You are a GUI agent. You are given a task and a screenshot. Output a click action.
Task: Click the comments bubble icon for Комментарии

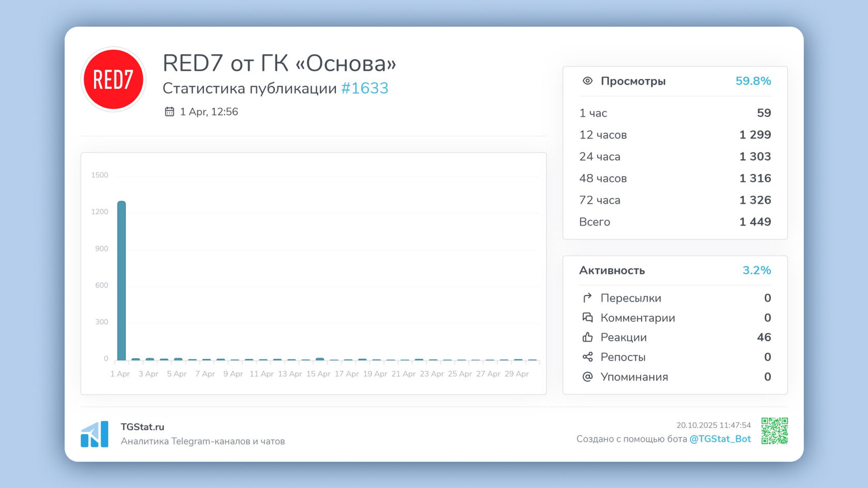pyautogui.click(x=587, y=318)
